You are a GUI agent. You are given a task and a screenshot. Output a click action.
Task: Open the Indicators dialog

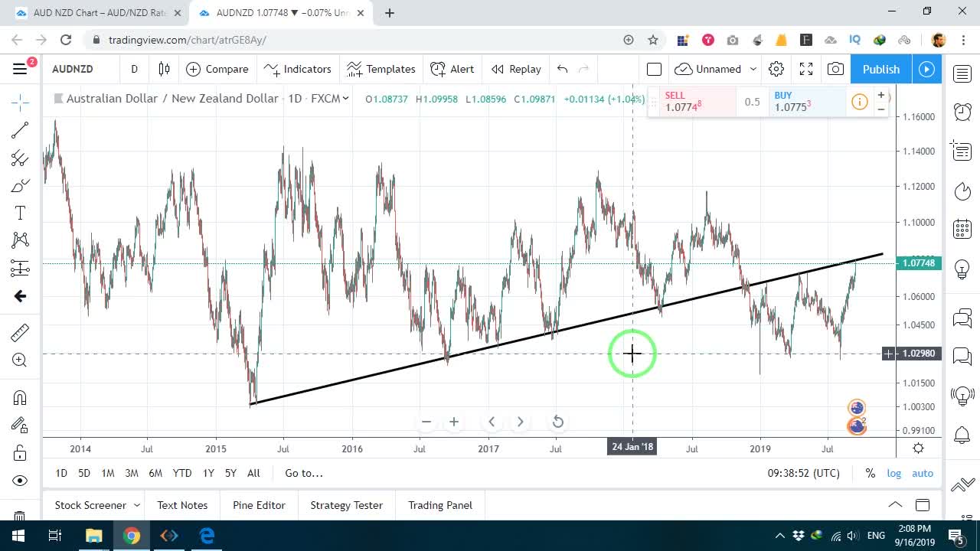pyautogui.click(x=298, y=69)
